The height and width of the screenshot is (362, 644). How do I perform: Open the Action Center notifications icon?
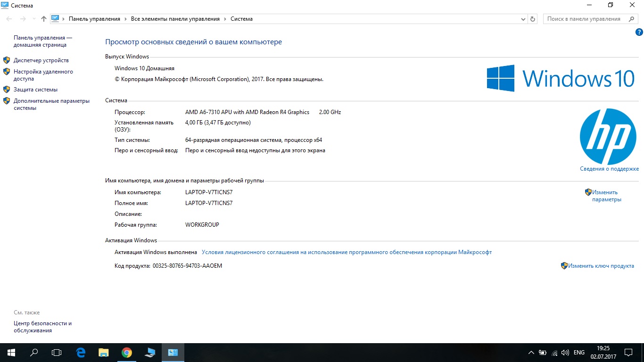tap(628, 352)
